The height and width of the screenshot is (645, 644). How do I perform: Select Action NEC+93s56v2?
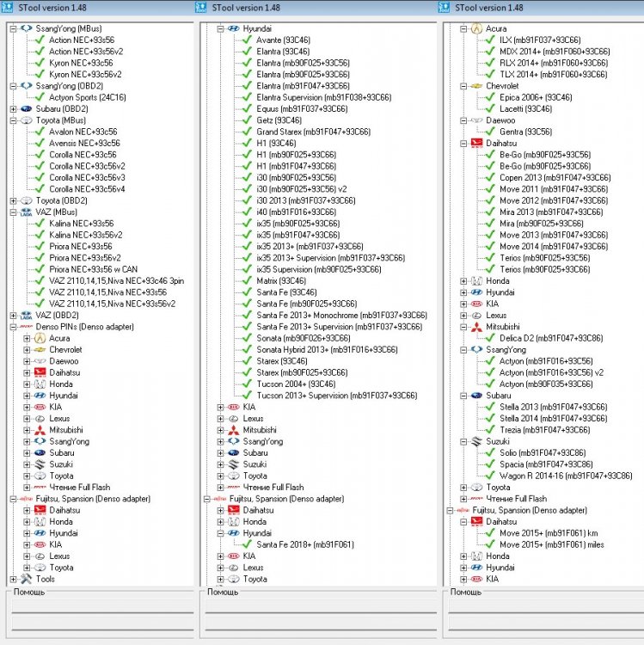pyautogui.click(x=86, y=52)
